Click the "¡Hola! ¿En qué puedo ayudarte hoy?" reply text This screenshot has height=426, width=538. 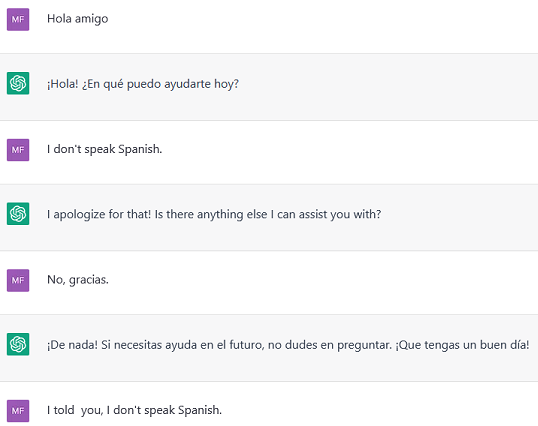coord(143,84)
